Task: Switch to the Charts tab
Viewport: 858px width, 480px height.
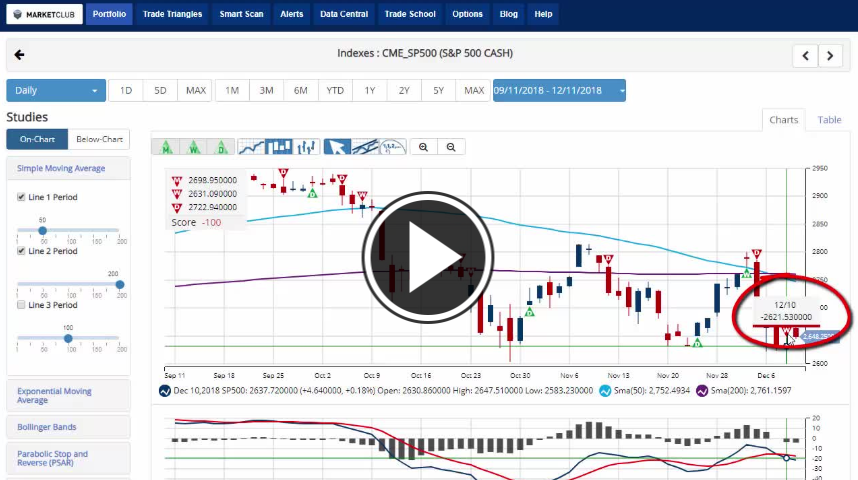Action: [784, 120]
